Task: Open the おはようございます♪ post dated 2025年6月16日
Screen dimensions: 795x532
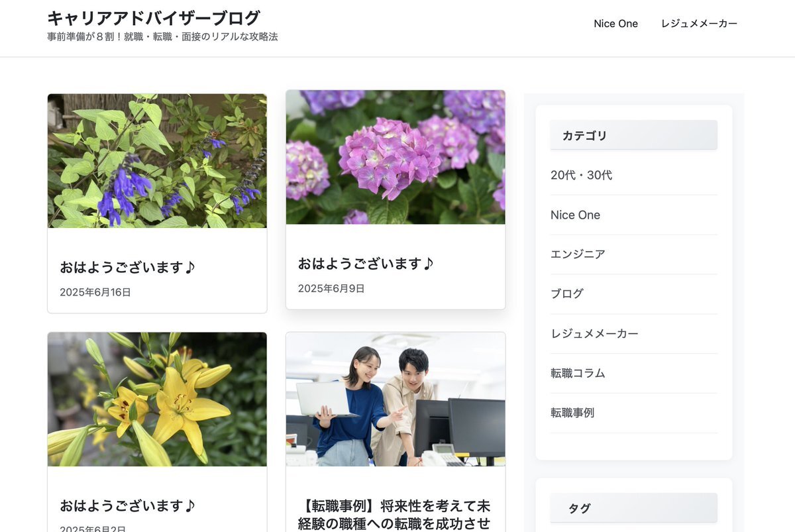Action: click(128, 268)
